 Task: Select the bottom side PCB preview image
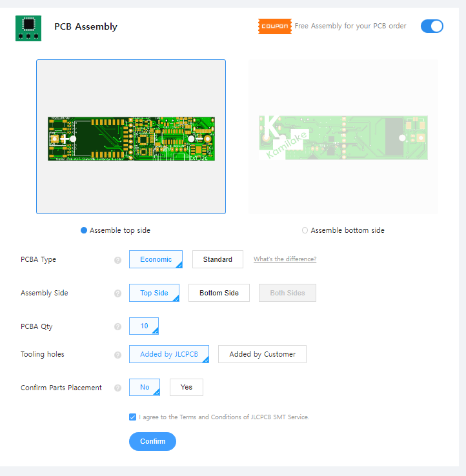coord(343,137)
